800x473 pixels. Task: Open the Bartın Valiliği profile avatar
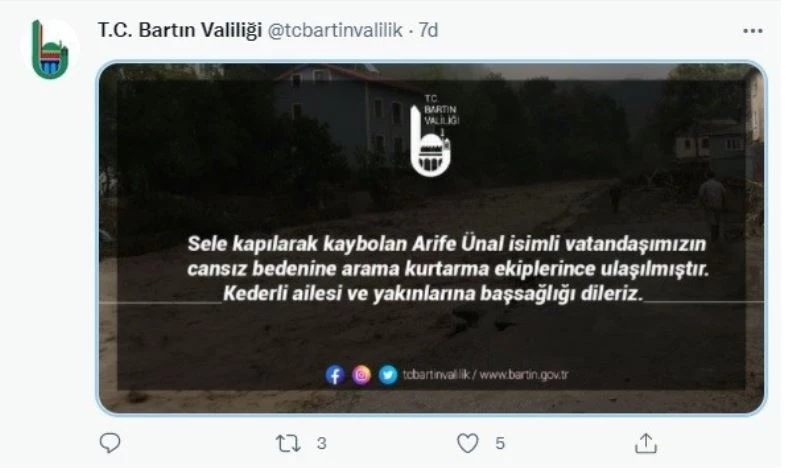click(x=50, y=49)
